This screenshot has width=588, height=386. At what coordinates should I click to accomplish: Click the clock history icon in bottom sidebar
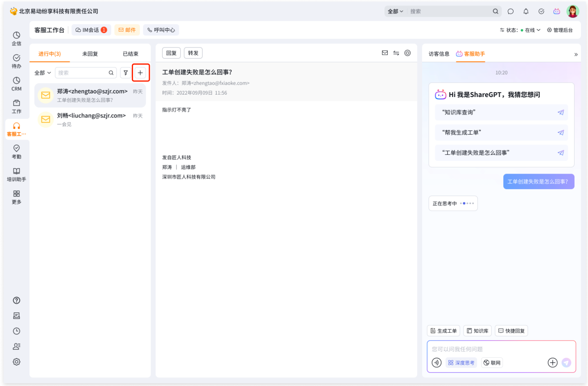(x=16, y=331)
